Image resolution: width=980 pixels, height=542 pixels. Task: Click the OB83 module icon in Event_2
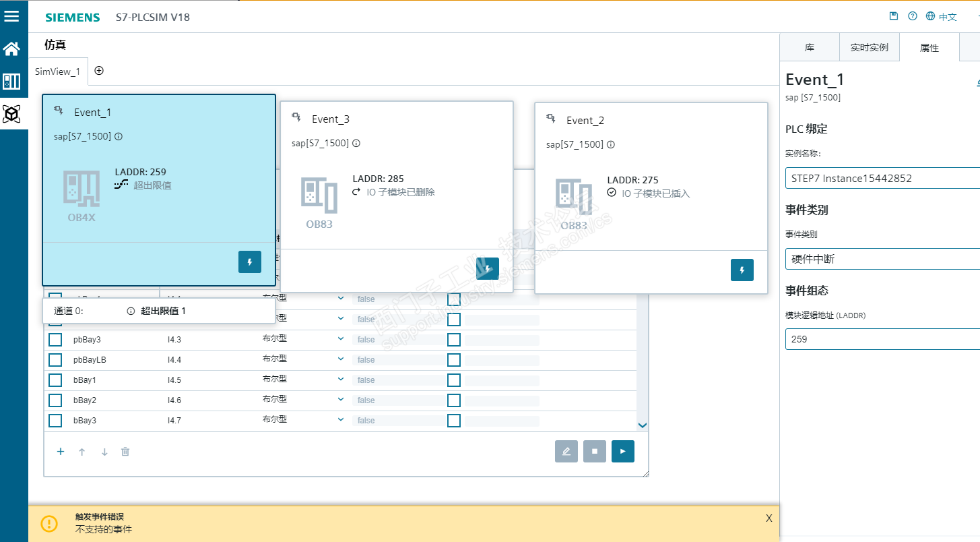point(574,196)
